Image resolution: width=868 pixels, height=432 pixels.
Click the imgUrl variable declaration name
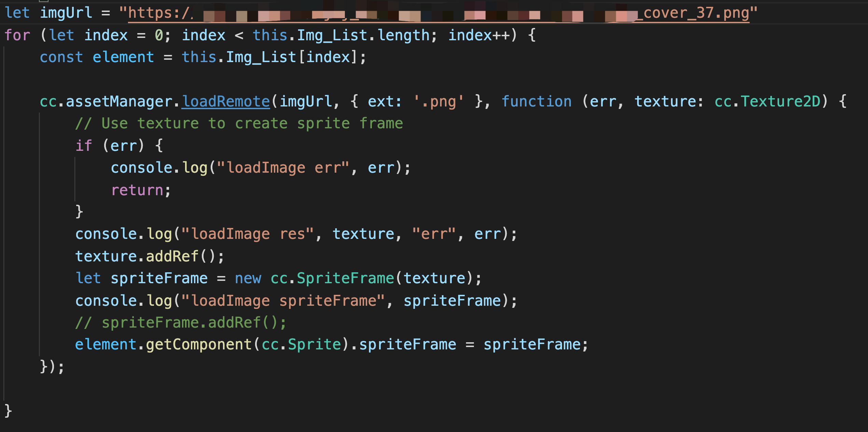pyautogui.click(x=66, y=13)
